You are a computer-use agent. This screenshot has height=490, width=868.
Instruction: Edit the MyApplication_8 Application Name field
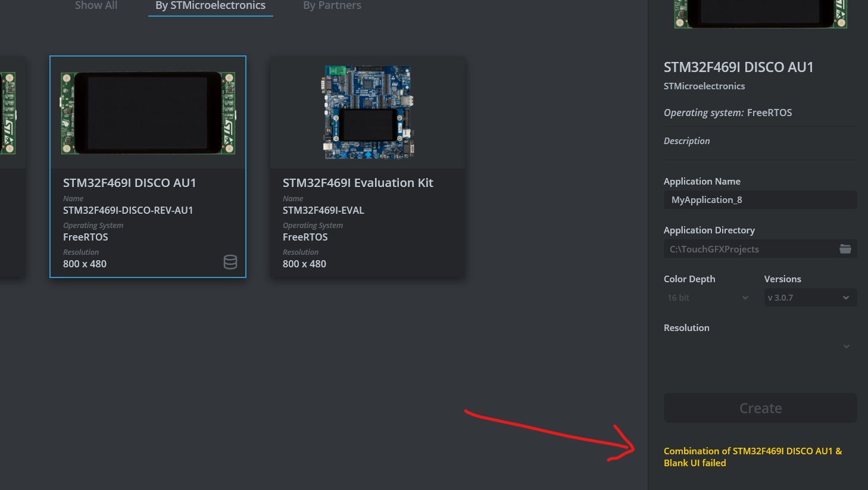760,199
